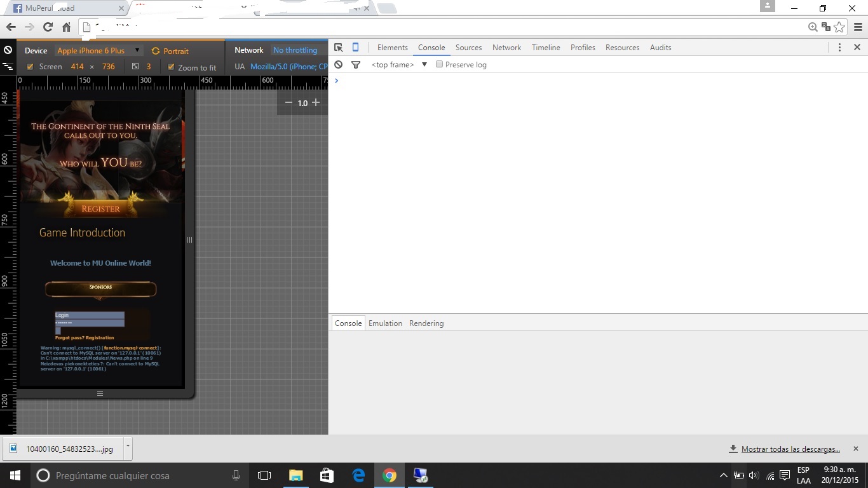Reload the page in Chrome toolbar
This screenshot has height=488, width=868.
click(48, 27)
